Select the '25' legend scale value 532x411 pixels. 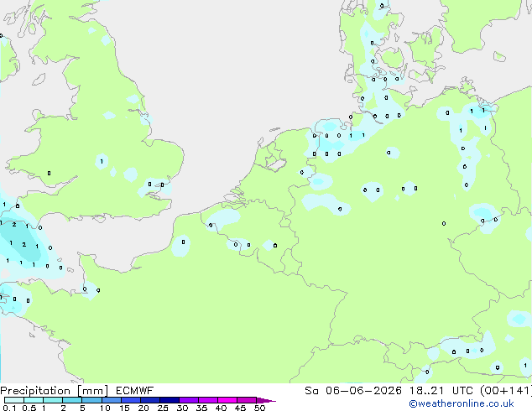tap(163, 408)
